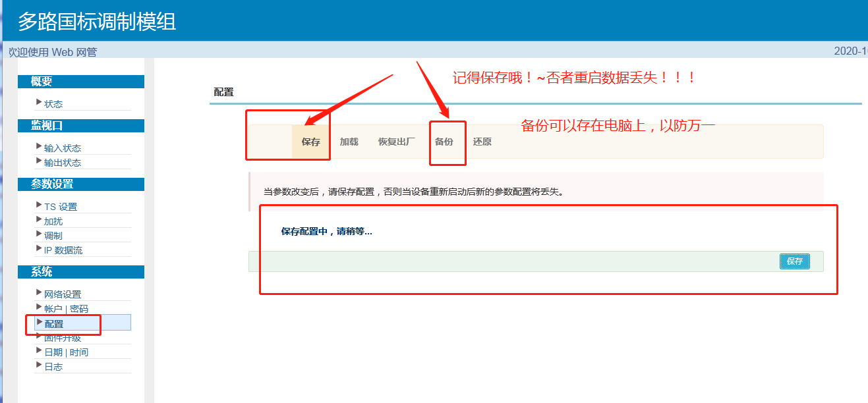This screenshot has height=403, width=868.
Task: Switch to the 备份 tab
Action: pos(444,142)
